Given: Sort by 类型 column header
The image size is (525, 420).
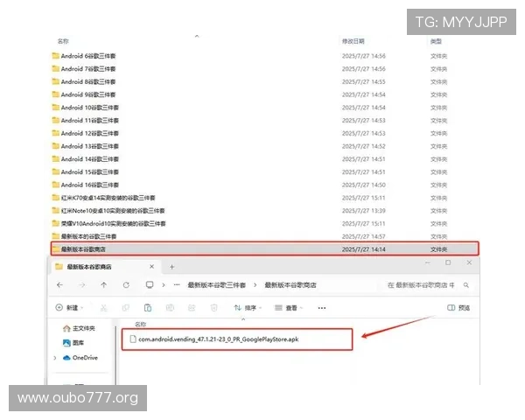Looking at the screenshot, I should click(x=436, y=41).
